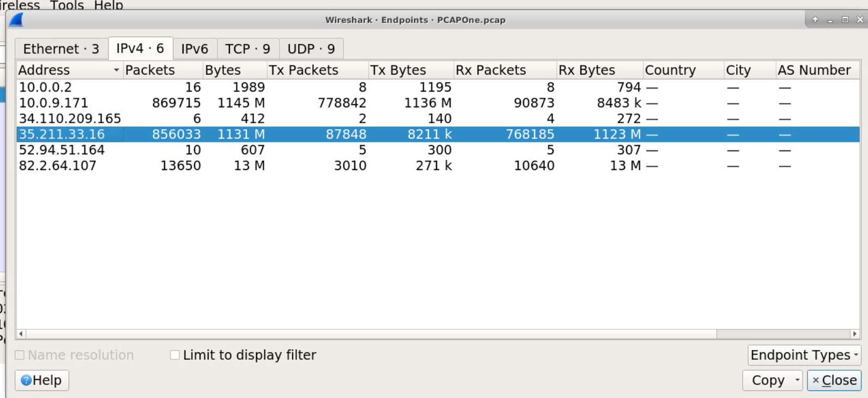Image resolution: width=868 pixels, height=398 pixels.
Task: Select the IPv4 · 6 tab
Action: pos(140,48)
